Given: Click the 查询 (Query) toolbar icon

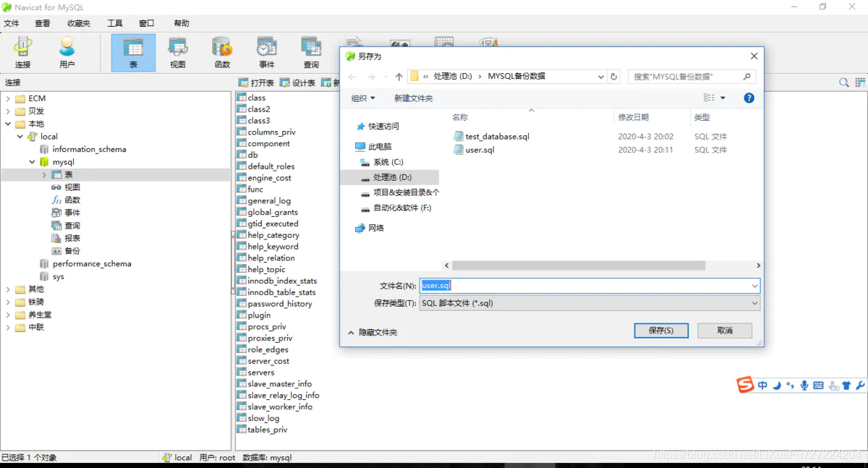Looking at the screenshot, I should click(311, 52).
